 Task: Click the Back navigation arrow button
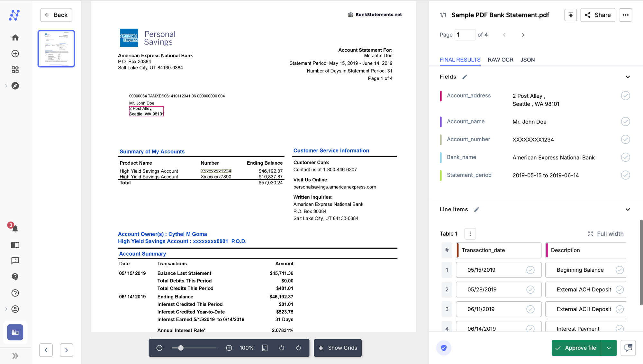pos(47,14)
